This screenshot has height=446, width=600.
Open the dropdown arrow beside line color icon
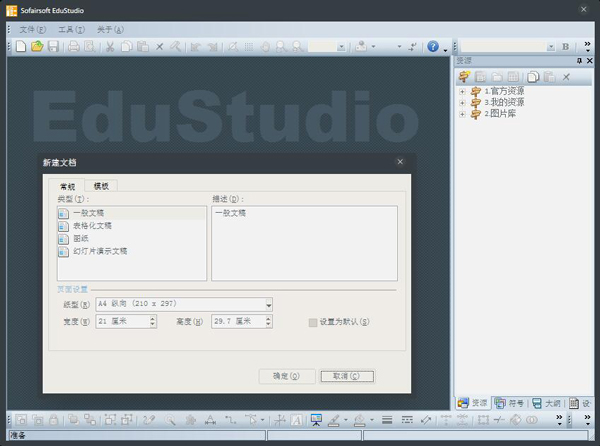click(346, 420)
